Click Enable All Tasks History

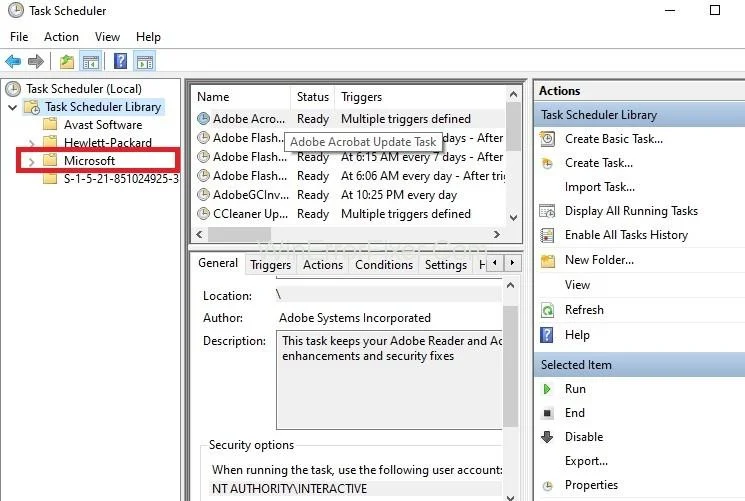(x=626, y=235)
